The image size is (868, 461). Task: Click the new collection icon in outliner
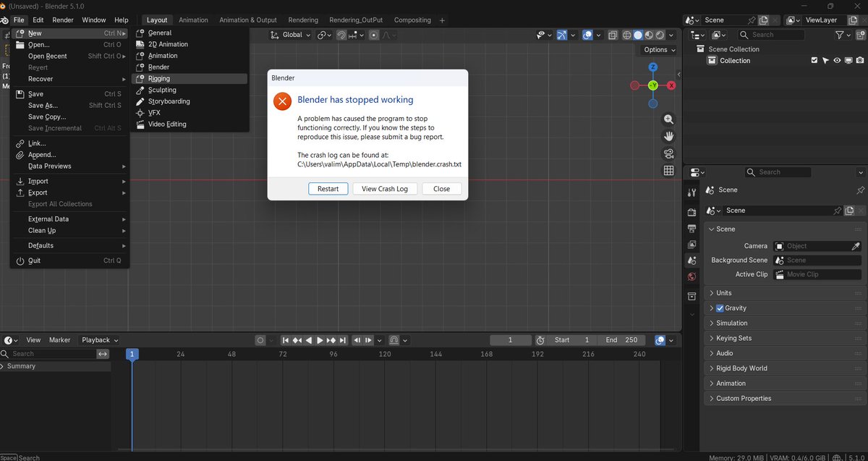861,35
